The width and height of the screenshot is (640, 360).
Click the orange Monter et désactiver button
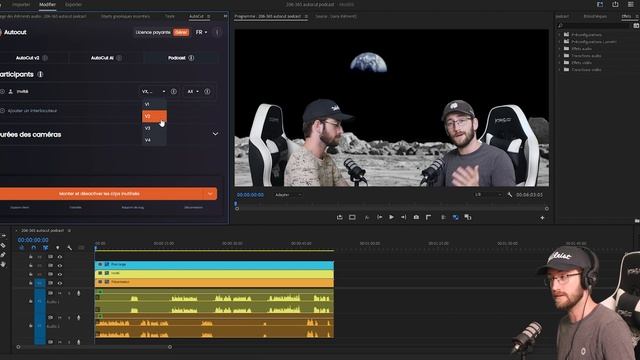(x=102, y=194)
